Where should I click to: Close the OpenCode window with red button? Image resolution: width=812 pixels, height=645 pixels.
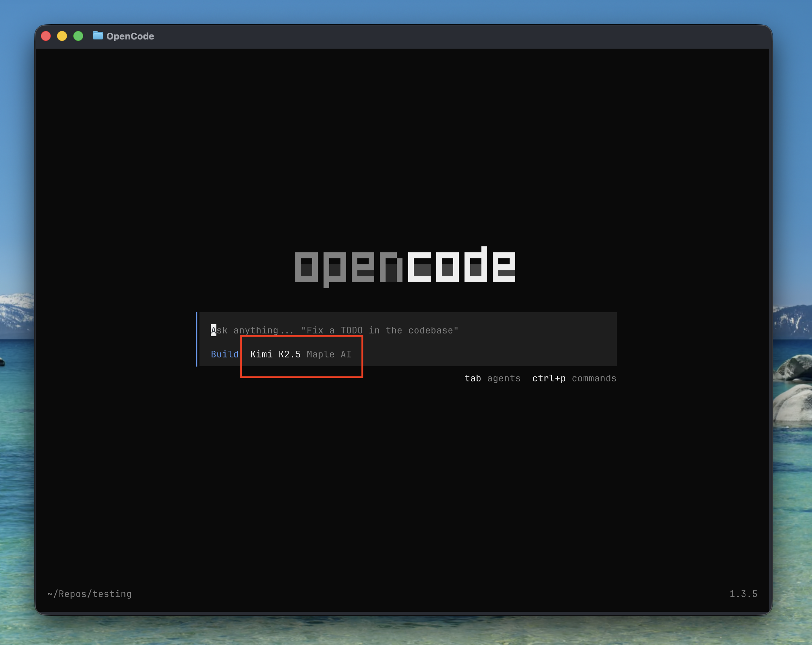tap(46, 36)
